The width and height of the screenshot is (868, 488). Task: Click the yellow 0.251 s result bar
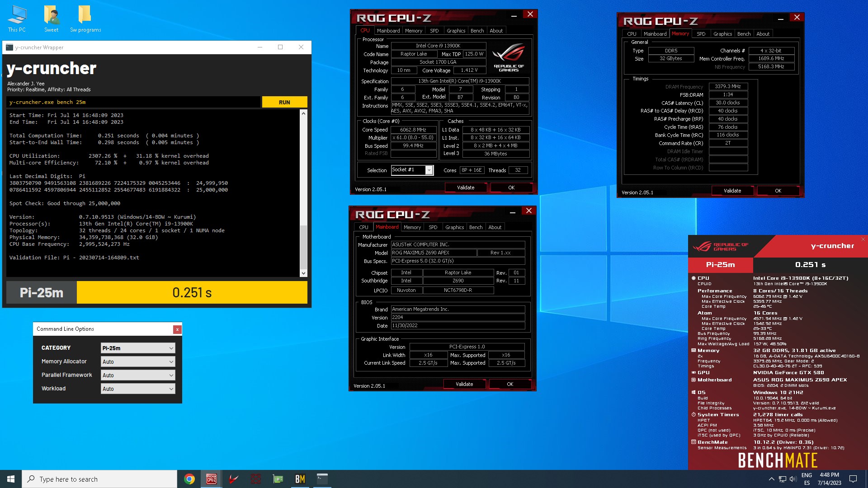[x=192, y=292]
